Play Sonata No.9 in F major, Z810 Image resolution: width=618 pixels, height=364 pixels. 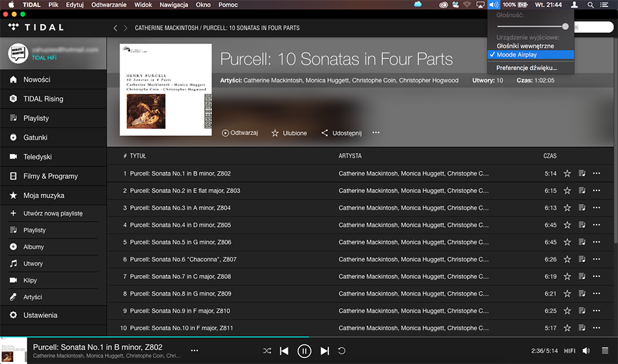180,311
